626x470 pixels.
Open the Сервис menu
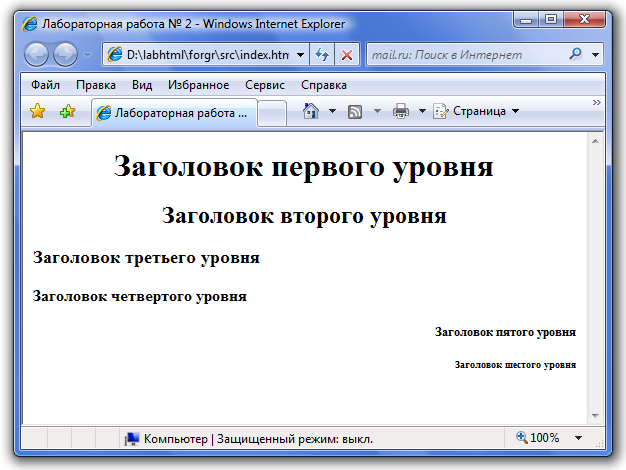coord(265,85)
